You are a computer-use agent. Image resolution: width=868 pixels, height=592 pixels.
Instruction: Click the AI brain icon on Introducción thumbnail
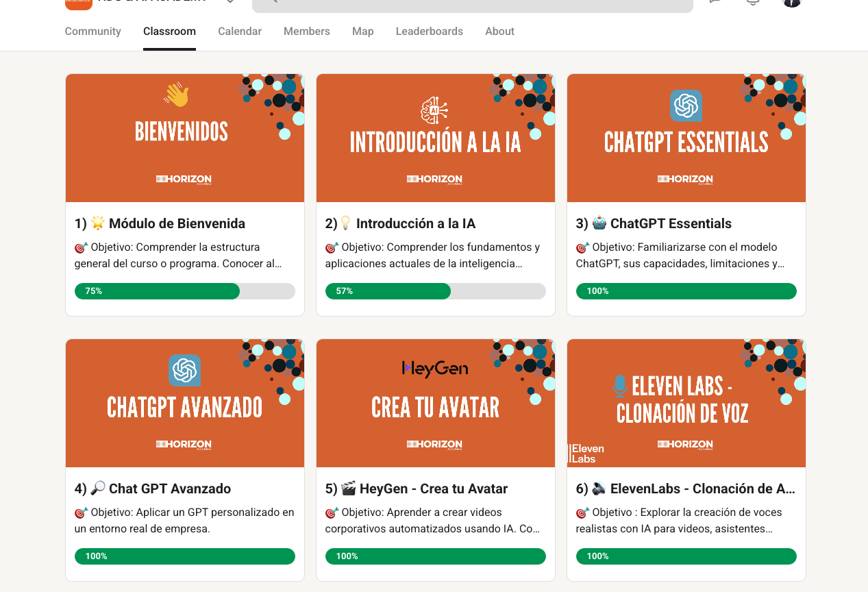click(434, 111)
